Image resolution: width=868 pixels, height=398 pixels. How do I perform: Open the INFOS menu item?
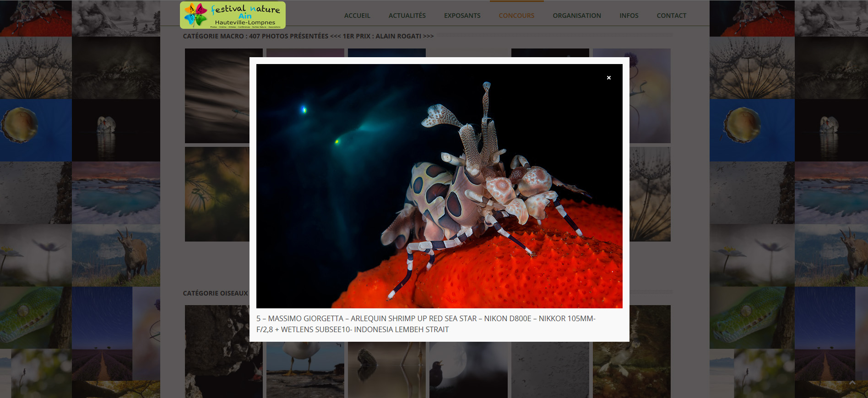point(629,16)
